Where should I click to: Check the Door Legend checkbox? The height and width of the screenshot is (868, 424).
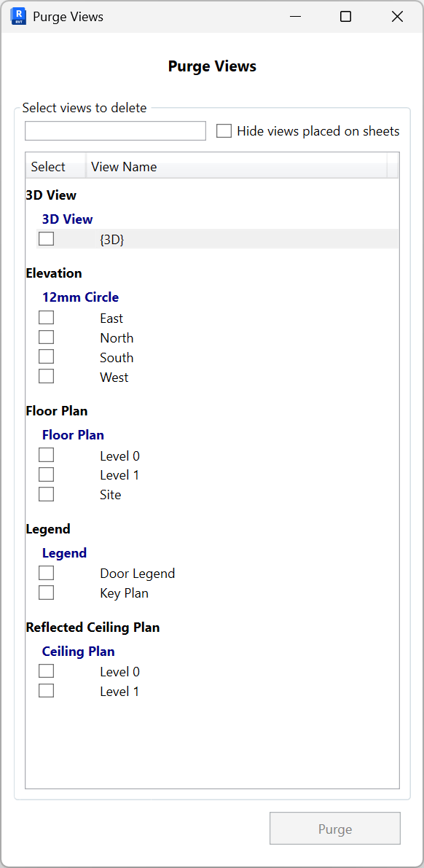coord(46,572)
